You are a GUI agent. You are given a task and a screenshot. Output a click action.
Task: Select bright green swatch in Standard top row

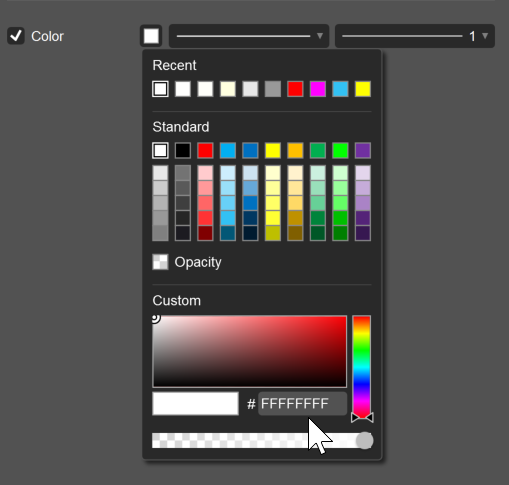(340, 150)
